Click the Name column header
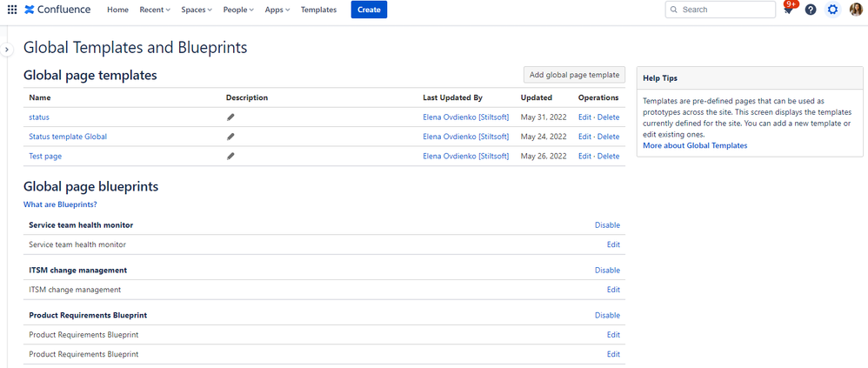868x368 pixels. [40, 97]
